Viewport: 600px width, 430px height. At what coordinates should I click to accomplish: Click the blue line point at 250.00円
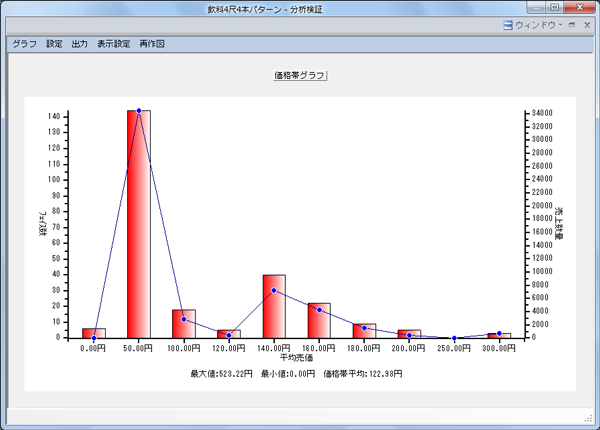coord(454,338)
